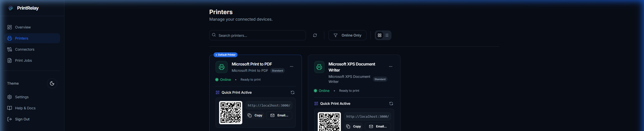Image resolution: width=644 pixels, height=131 pixels.
Task: Open Help & Docs
Action: [32, 108]
